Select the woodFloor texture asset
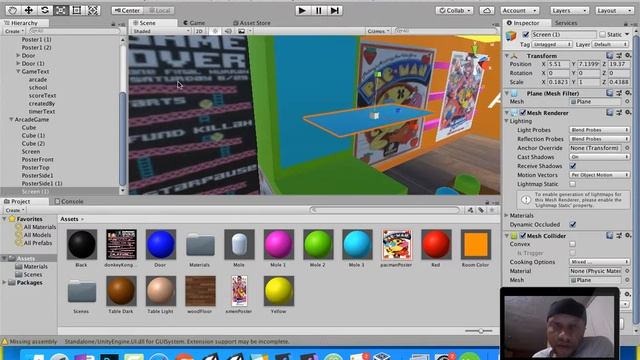 [200, 291]
